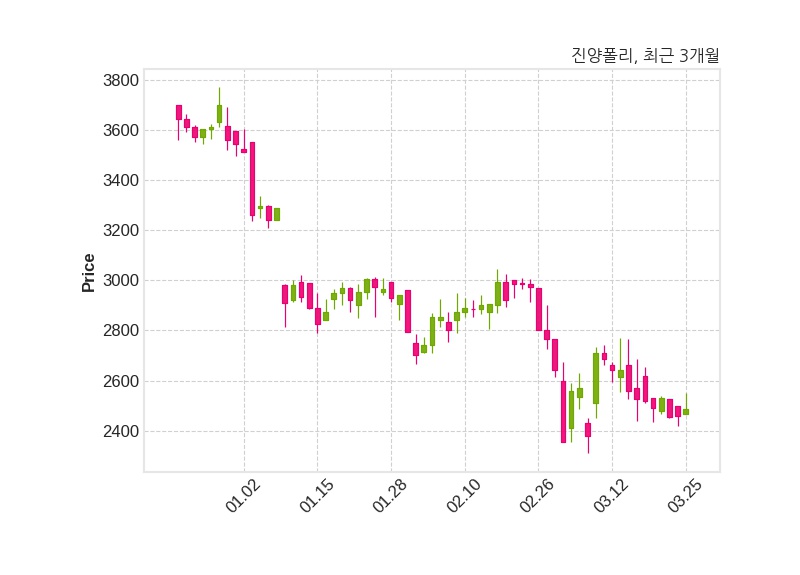Click the chart title 진양폴리, 최근 3개월

[x=644, y=56]
